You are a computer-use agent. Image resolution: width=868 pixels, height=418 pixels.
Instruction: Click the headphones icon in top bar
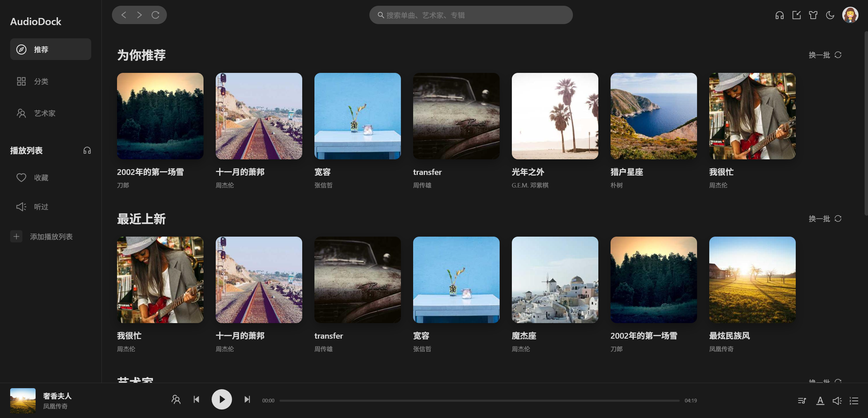point(779,15)
